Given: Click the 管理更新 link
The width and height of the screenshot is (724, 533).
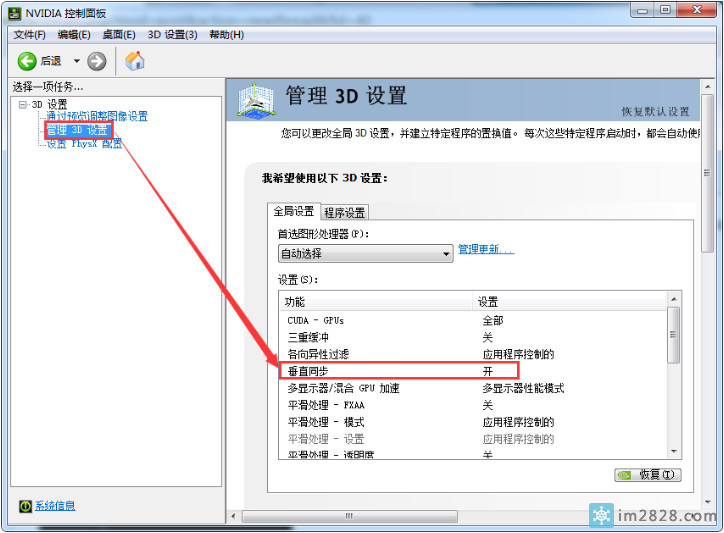Looking at the screenshot, I should [x=485, y=250].
